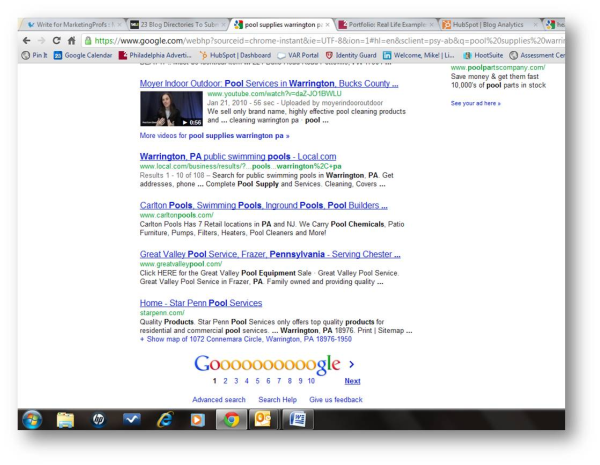Open Outlook from the taskbar
This screenshot has height=465, width=600.
click(x=263, y=419)
